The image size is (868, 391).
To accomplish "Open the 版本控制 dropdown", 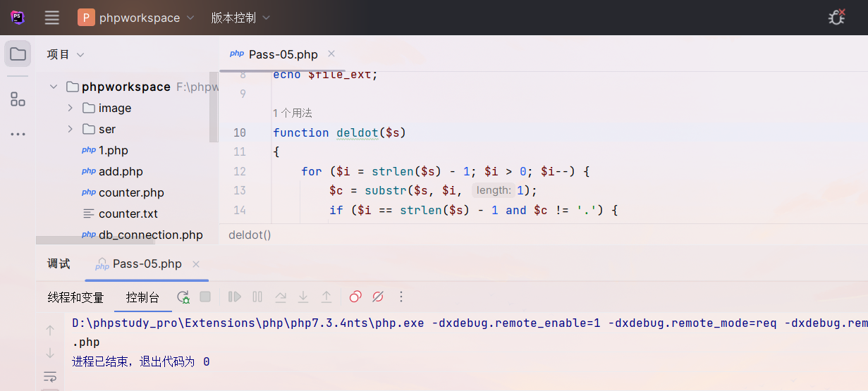I will tap(240, 18).
